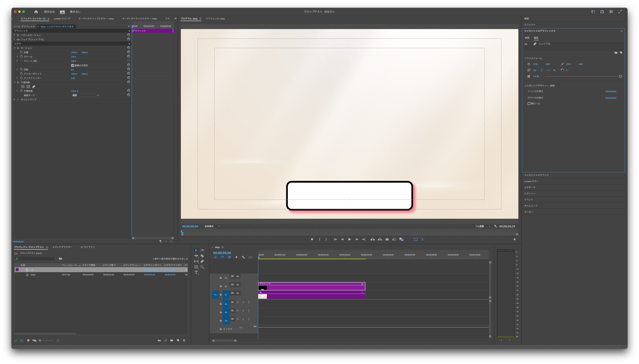Image resolution: width=639 pixels, height=364 pixels.
Task: Reset the position parameter (位置)
Action: (129, 52)
